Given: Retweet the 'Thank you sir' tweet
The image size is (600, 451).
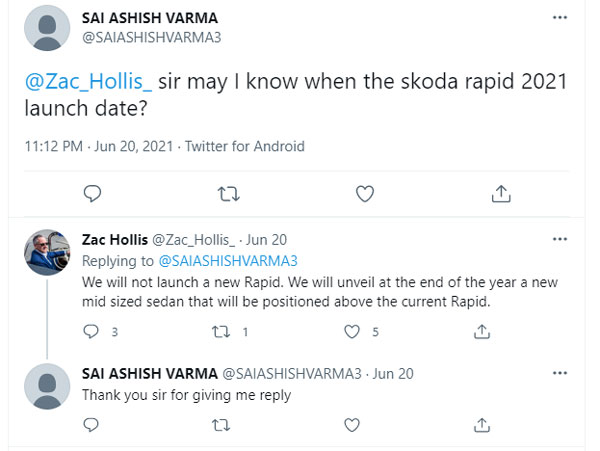Looking at the screenshot, I should 221,425.
